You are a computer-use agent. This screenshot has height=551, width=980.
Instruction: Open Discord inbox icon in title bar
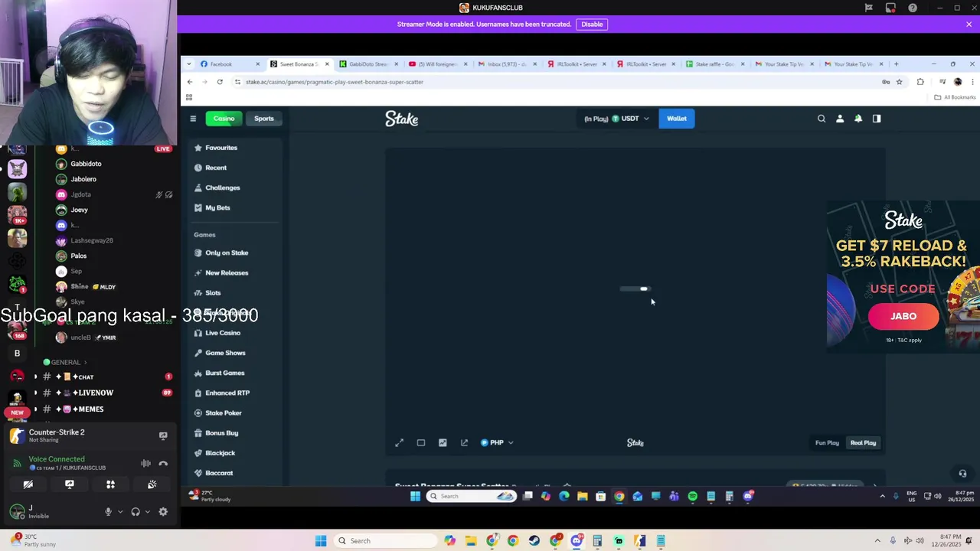tap(890, 8)
